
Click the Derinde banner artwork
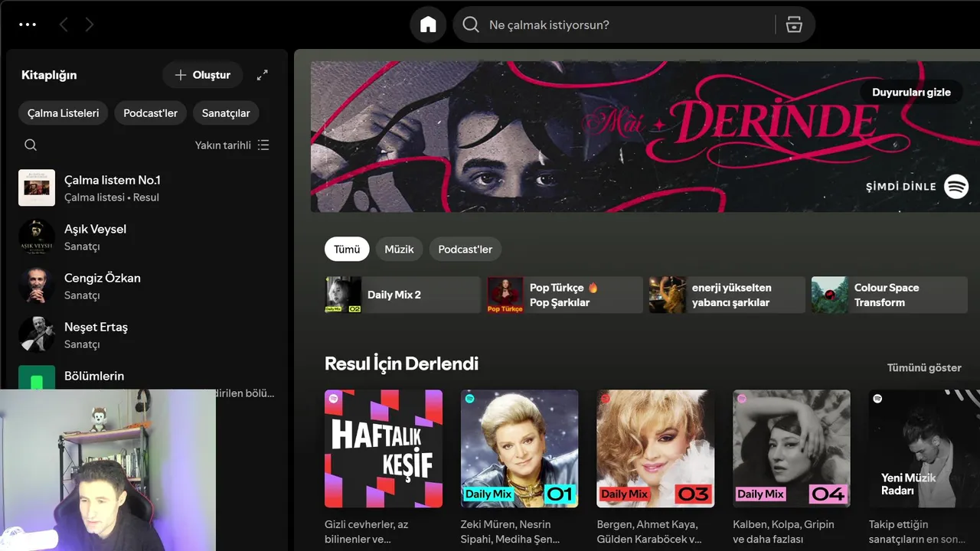tap(645, 137)
